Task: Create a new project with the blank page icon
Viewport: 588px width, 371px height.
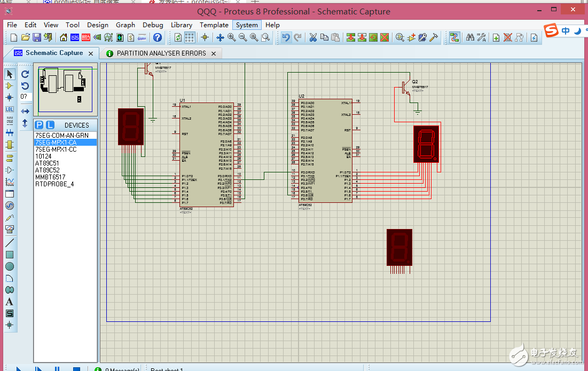Action: click(x=14, y=37)
